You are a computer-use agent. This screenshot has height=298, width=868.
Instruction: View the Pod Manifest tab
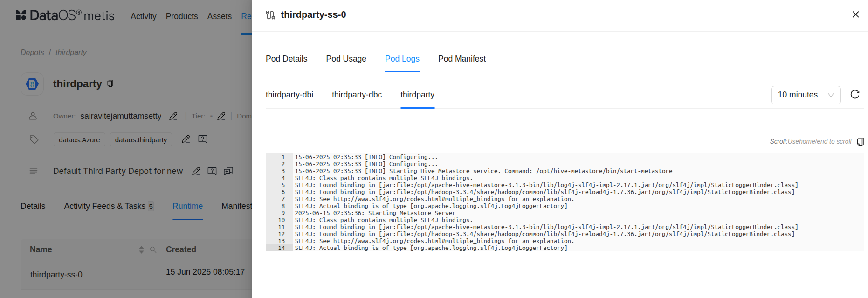click(x=462, y=59)
